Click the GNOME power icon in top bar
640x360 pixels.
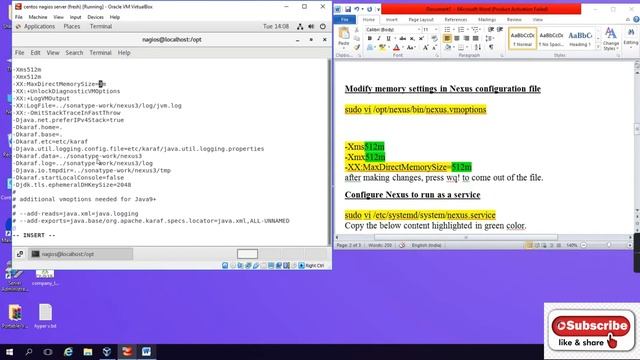tap(322, 27)
